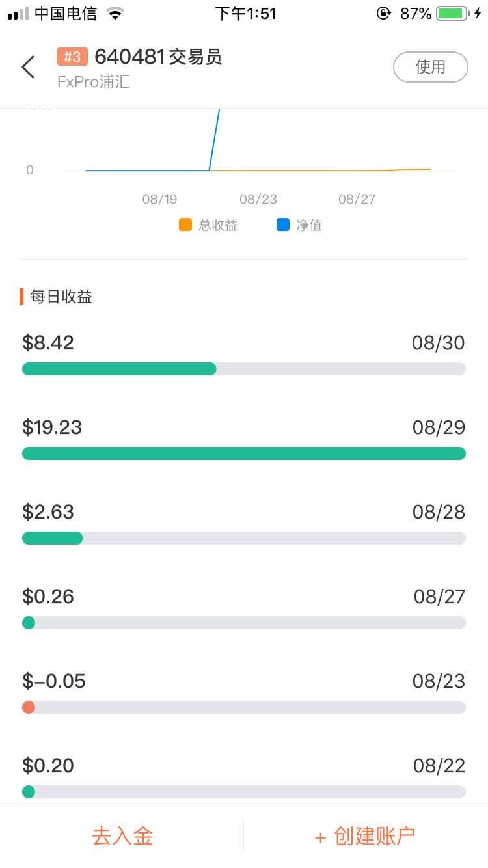Image resolution: width=488 pixels, height=868 pixels.
Task: Tap the $19.23 daily profit amount
Action: 52,427
